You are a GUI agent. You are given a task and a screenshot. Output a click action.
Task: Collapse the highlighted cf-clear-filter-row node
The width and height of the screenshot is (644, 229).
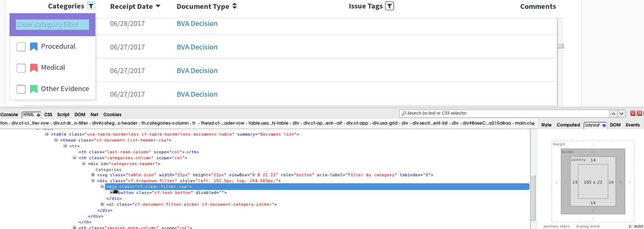102,187
